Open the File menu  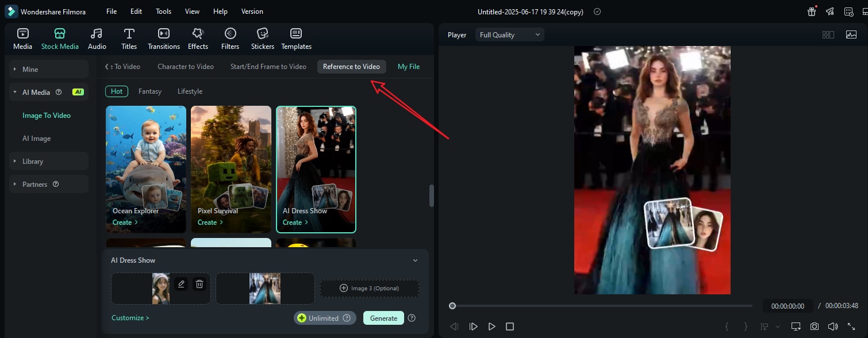112,11
